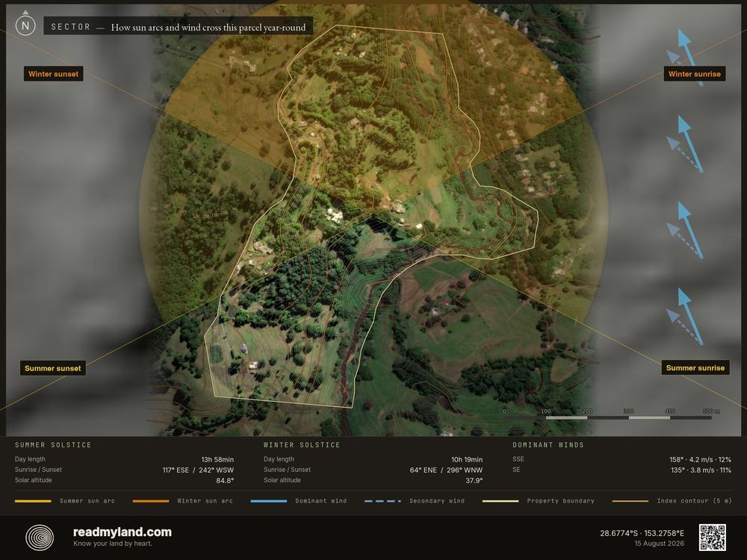The width and height of the screenshot is (747, 560).
Task: Click the 'Know your land by heart.' tagline
Action: (113, 544)
